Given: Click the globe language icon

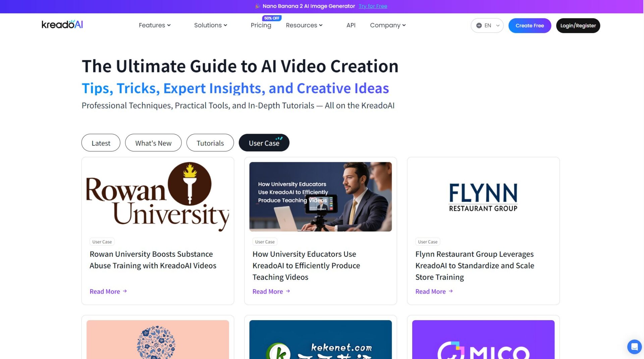Looking at the screenshot, I should point(479,25).
